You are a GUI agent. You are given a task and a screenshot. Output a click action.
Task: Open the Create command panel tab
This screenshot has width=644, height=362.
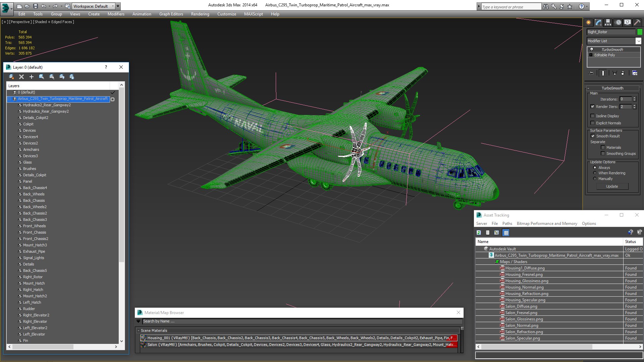(x=589, y=22)
